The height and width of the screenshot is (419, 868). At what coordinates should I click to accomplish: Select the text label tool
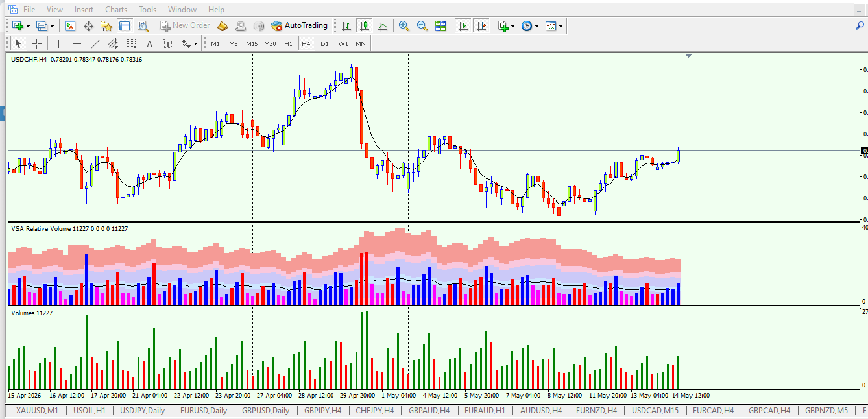[x=149, y=43]
